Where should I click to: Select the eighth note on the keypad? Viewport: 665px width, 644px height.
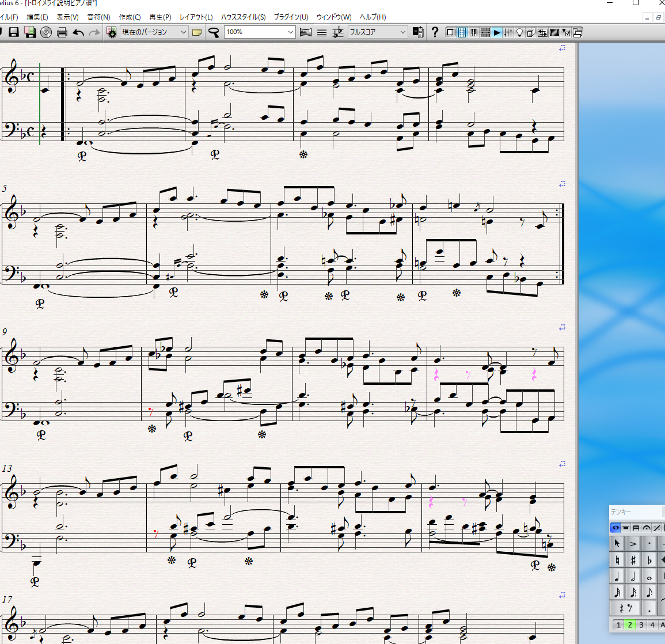click(649, 592)
